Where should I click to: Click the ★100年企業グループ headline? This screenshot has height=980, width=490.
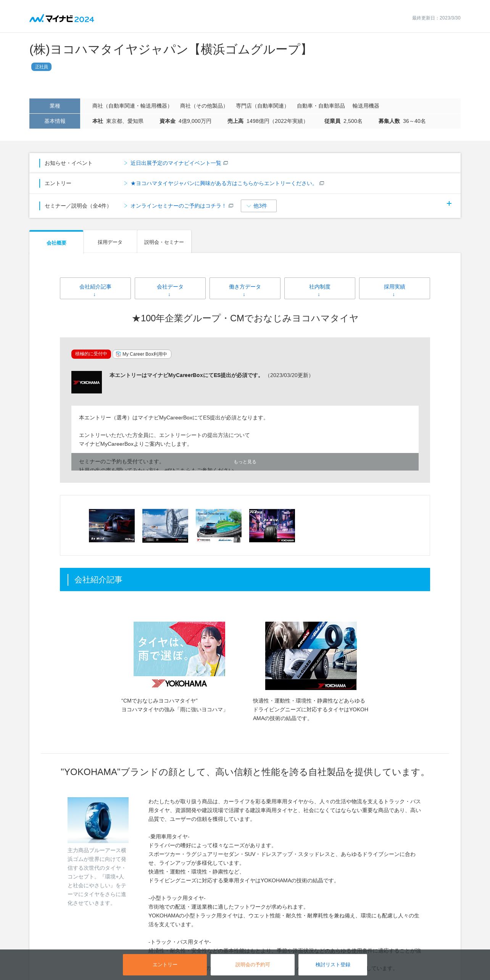[x=245, y=318]
